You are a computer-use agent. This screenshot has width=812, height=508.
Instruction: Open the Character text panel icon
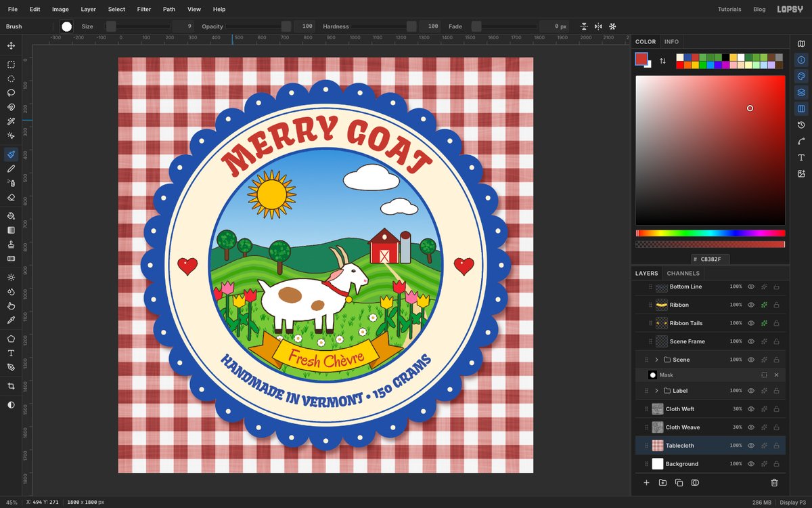tap(801, 157)
